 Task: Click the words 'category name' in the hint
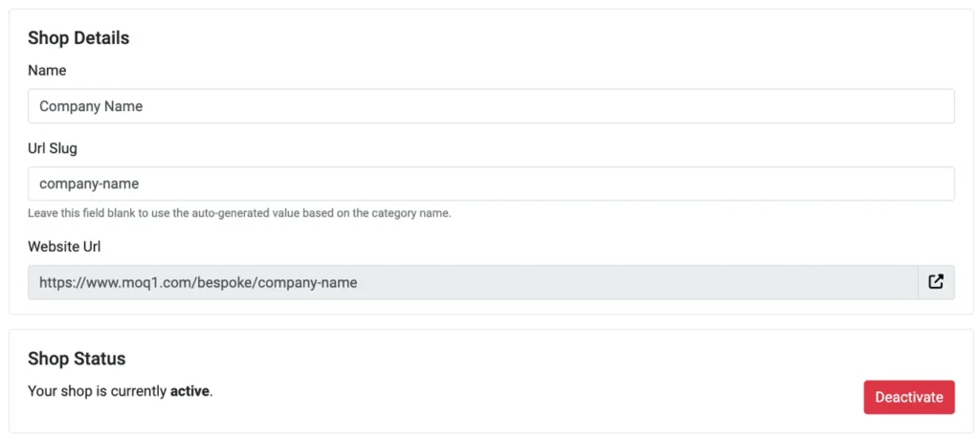pyautogui.click(x=419, y=213)
